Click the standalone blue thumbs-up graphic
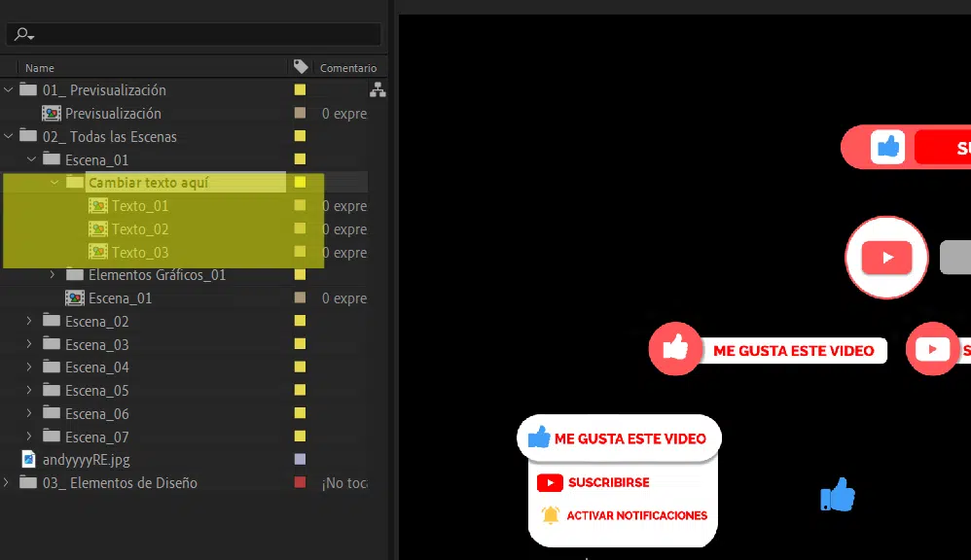Viewport: 971px width, 560px height. point(838,494)
